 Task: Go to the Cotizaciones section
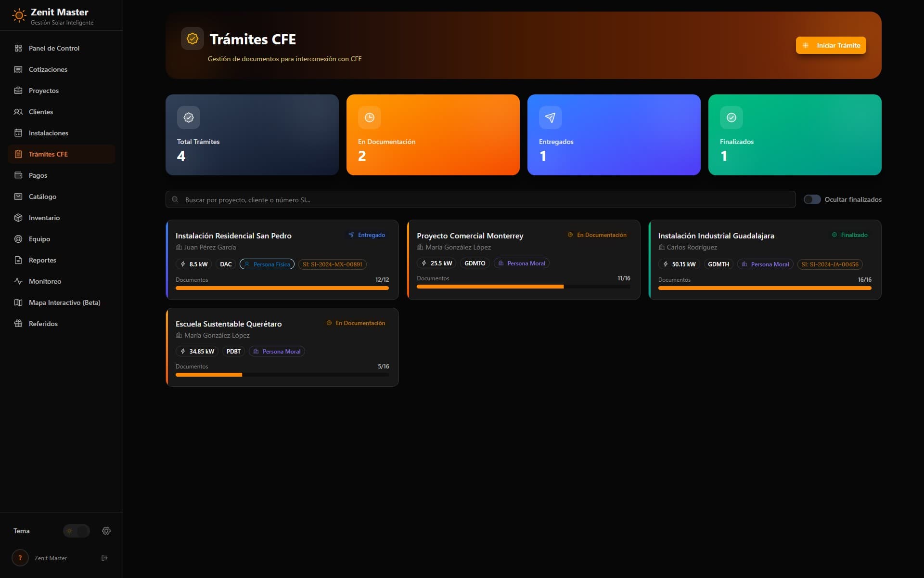tap(62, 69)
